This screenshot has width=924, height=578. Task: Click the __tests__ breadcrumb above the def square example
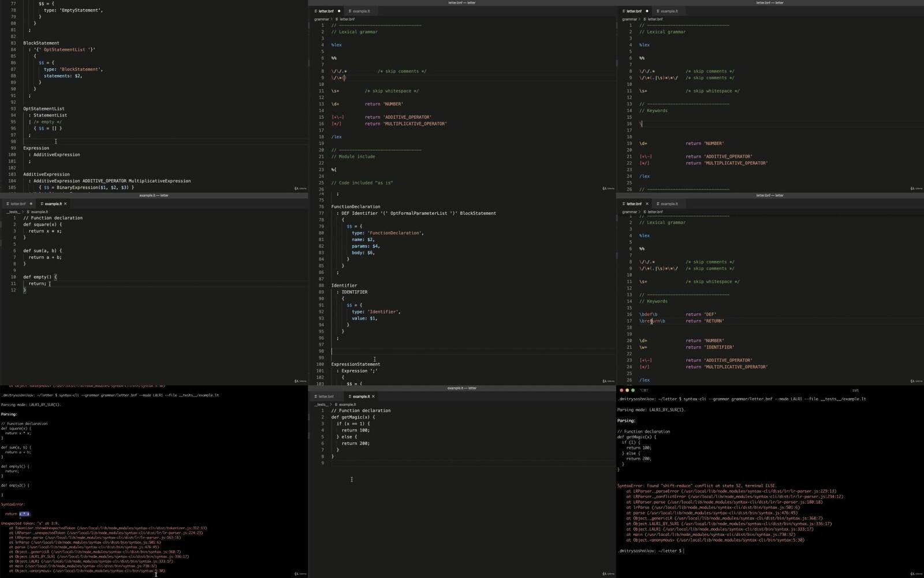pyautogui.click(x=13, y=212)
